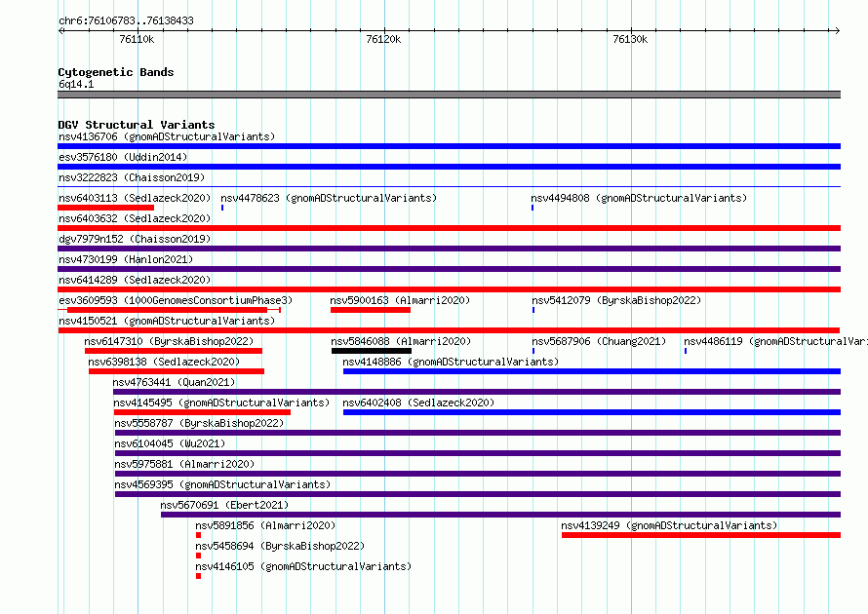Viewport: 868px width, 614px height.
Task: Click nsv5891856 (Almarri2020) label
Action: point(265,525)
